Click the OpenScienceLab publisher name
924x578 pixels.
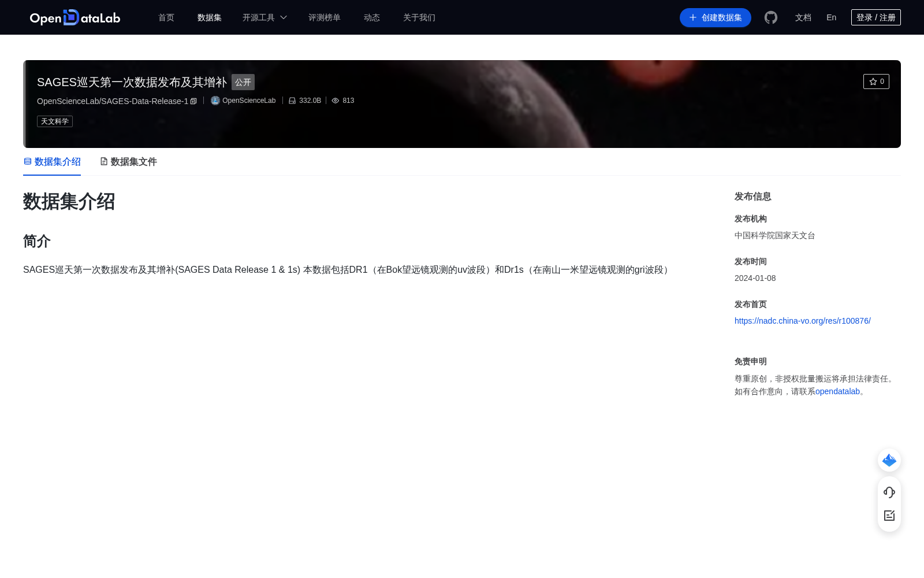249,101
